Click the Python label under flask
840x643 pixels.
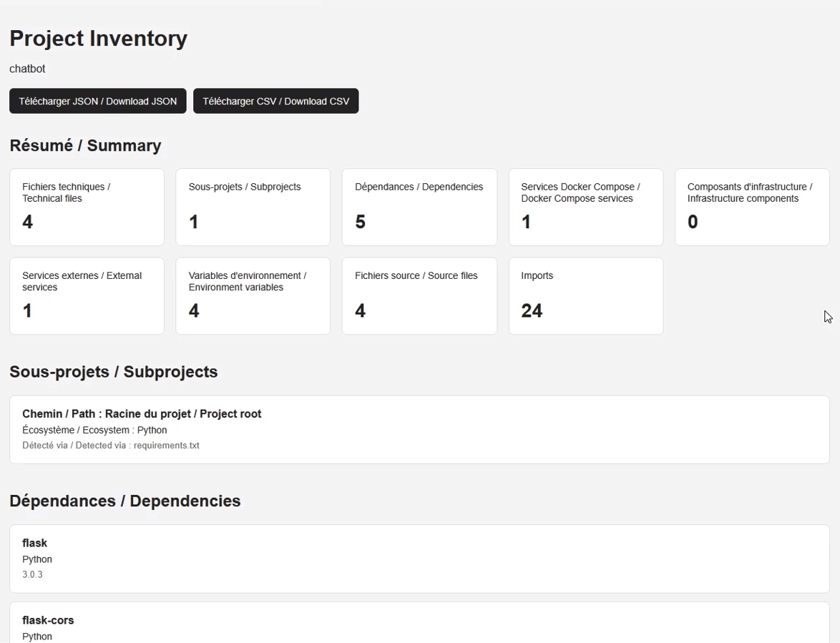[x=37, y=559]
